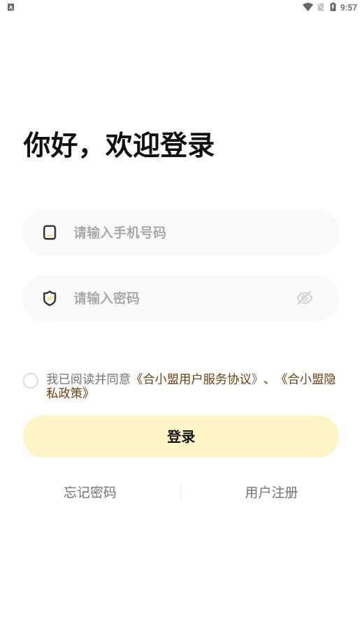This screenshot has height=644, width=362.
Task: Tap the phone icon in the phone number field
Action: click(x=50, y=233)
